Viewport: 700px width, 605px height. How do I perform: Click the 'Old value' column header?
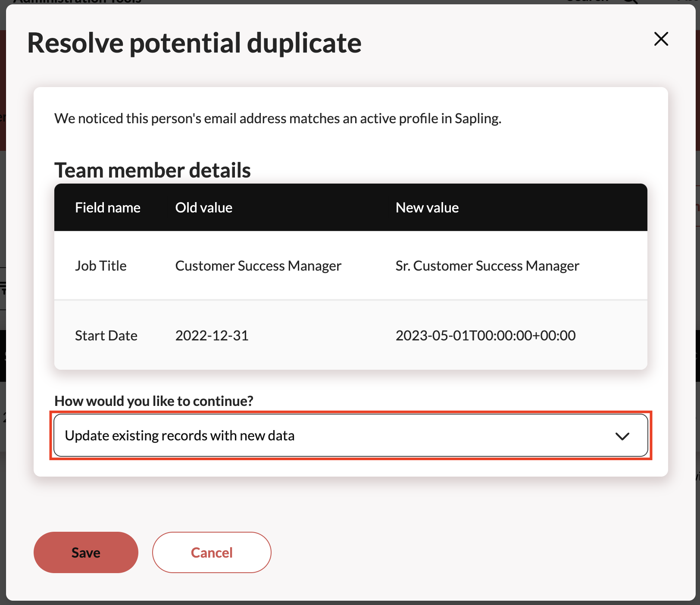(x=203, y=208)
